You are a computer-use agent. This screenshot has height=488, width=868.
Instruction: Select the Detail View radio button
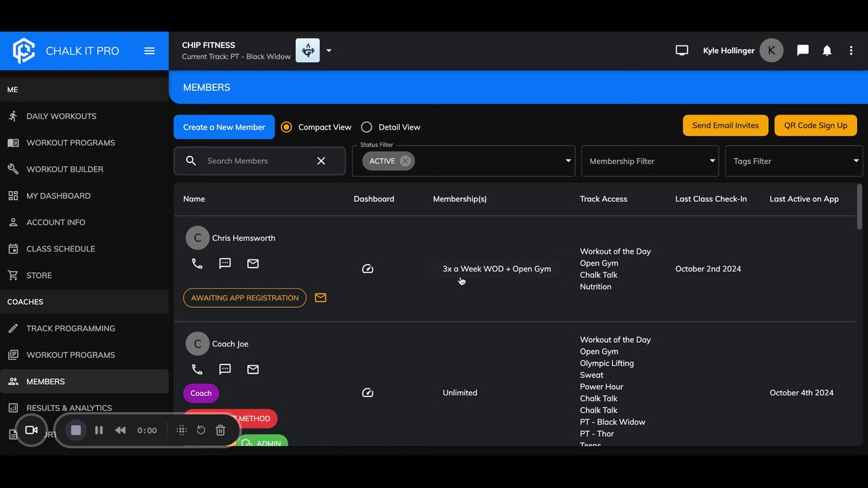[367, 127]
